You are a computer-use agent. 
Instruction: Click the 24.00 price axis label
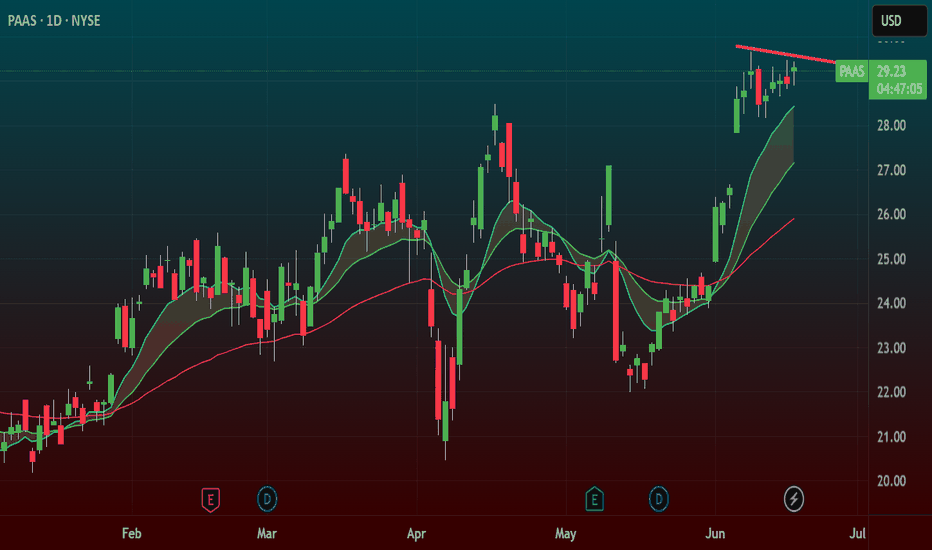coord(891,303)
